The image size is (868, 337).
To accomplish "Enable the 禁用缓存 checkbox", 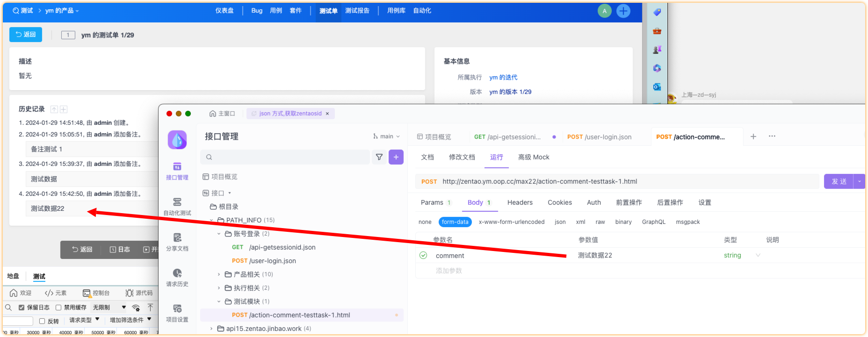I will [58, 308].
